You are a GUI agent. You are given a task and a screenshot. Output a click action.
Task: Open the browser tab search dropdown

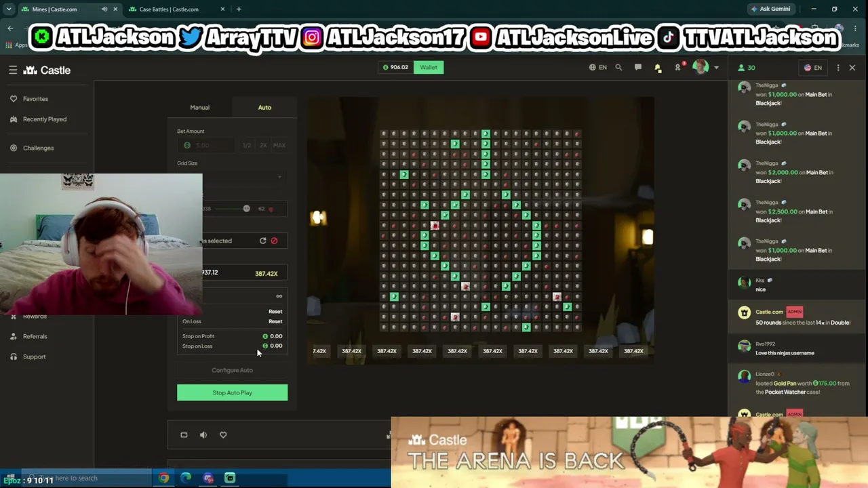tap(9, 9)
